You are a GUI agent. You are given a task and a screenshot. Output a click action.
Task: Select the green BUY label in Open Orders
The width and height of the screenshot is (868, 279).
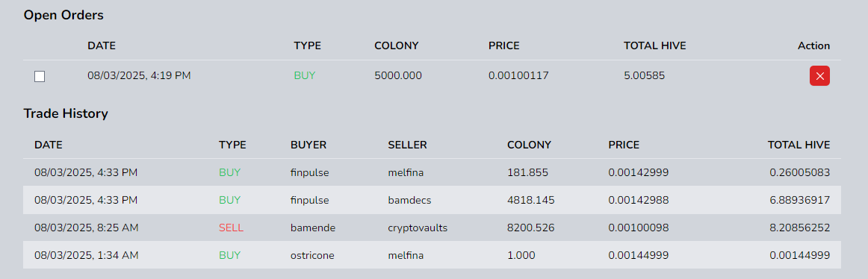[305, 75]
